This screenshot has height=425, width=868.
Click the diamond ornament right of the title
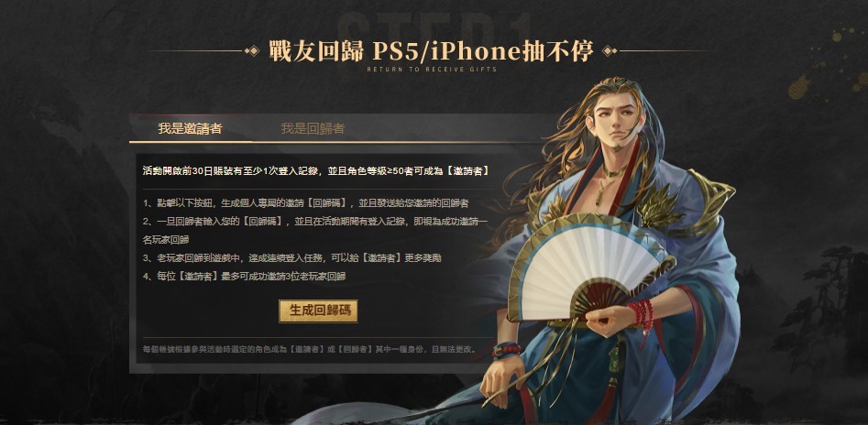[x=610, y=51]
